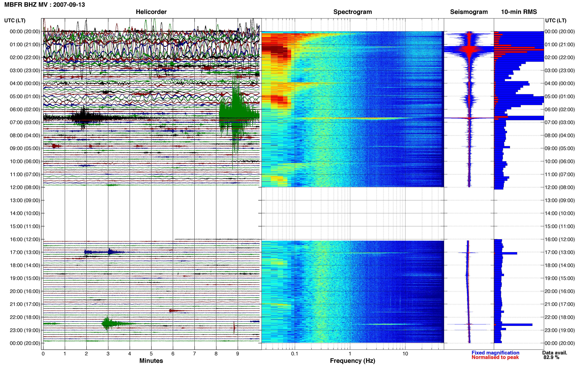This screenshot has height=368, width=588.
Task: Click the 04:00 (00:00) tick on the Helicorder axis
Action: pos(25,83)
